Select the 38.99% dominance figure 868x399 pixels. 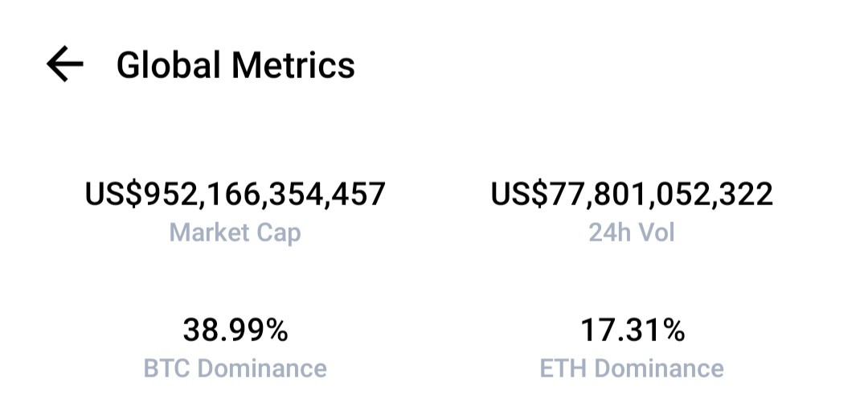235,331
